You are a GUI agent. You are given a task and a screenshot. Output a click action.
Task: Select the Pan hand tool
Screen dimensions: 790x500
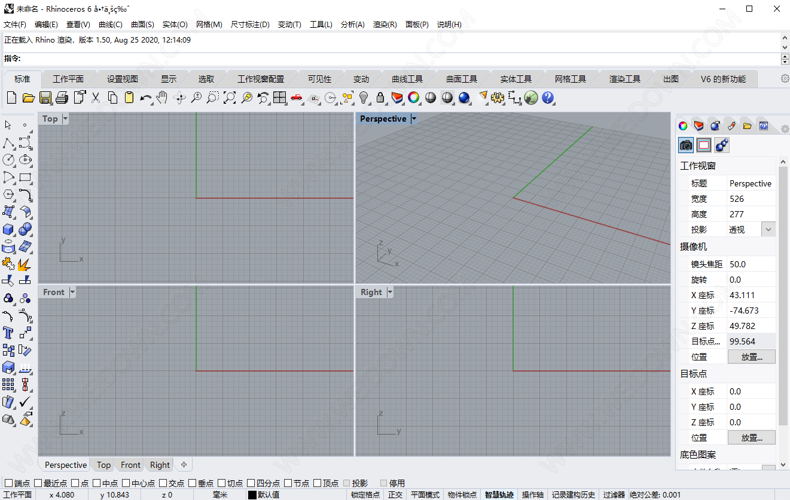click(162, 98)
